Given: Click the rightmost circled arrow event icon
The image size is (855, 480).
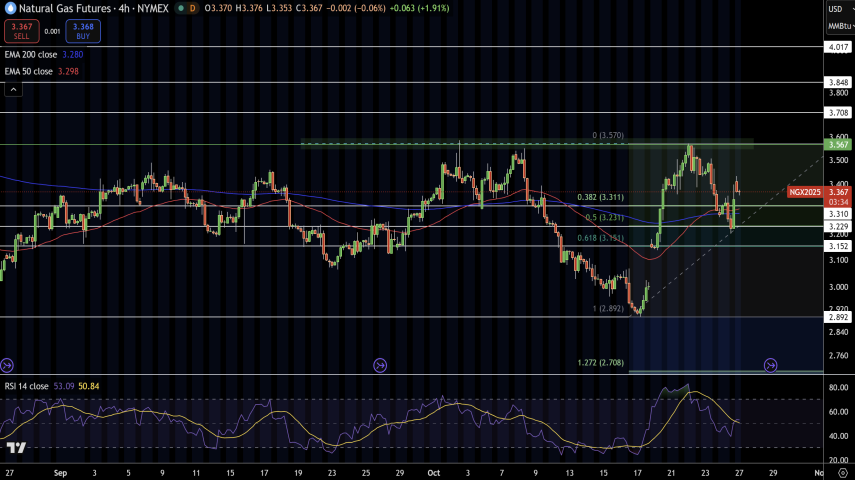Looking at the screenshot, I should point(770,365).
